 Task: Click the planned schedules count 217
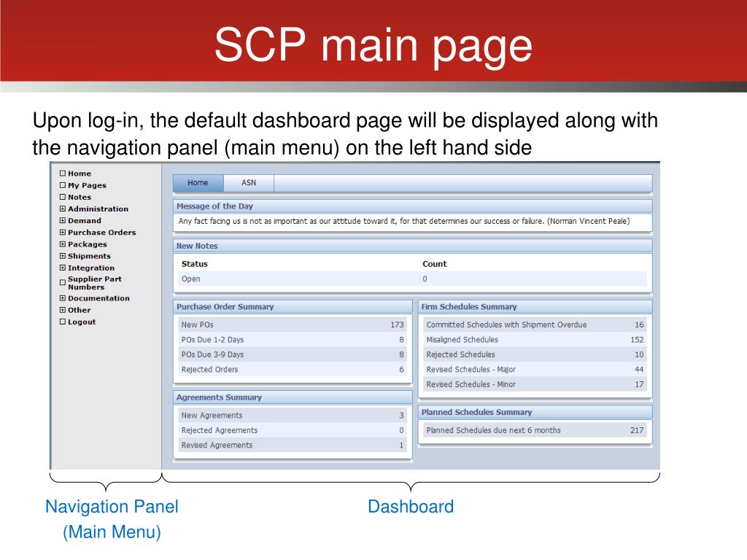coord(637,430)
